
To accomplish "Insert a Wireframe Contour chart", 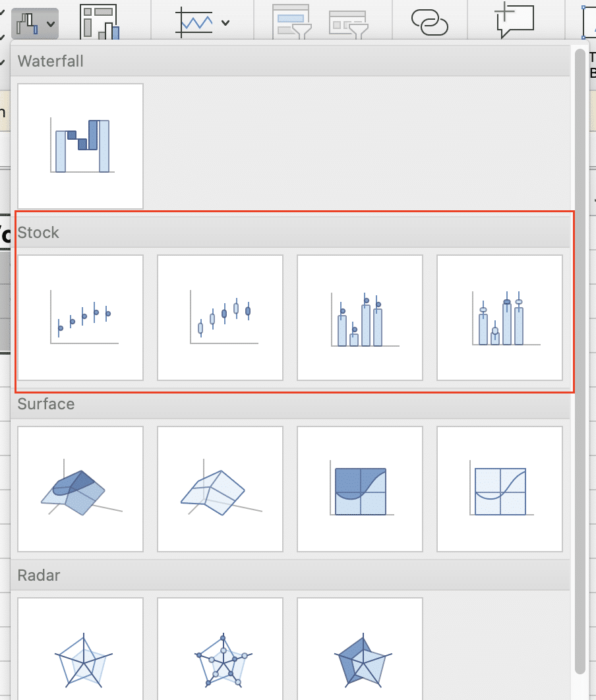I will [500, 489].
